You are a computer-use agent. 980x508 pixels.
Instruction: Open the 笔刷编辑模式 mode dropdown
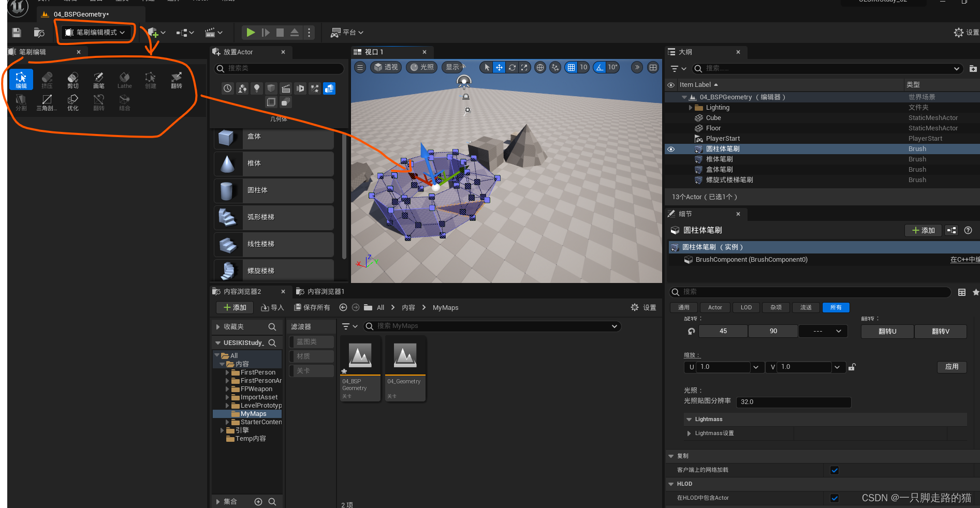pyautogui.click(x=96, y=33)
